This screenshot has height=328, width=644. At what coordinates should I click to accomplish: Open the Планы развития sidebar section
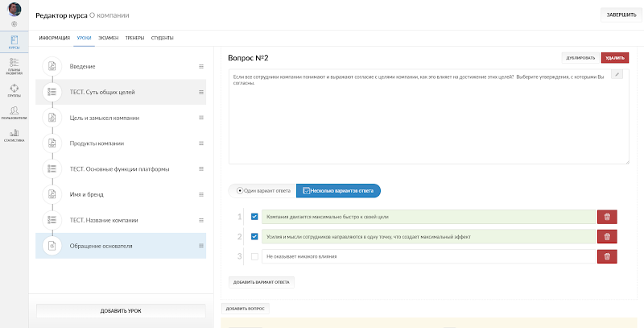point(14,66)
